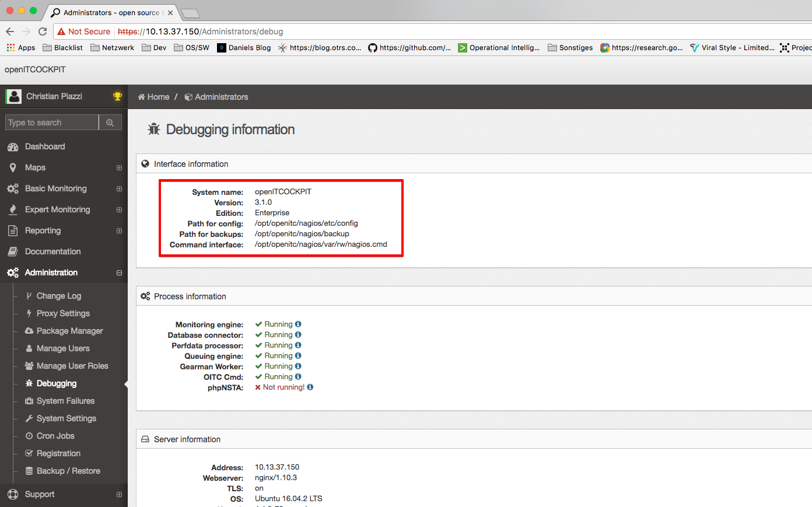Open the Viral Style bookmark
812x507 pixels.
tap(732, 48)
